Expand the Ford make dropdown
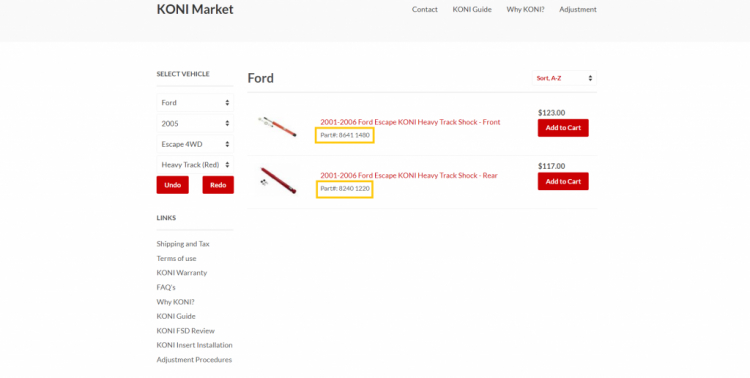The image size is (750, 378). [195, 102]
